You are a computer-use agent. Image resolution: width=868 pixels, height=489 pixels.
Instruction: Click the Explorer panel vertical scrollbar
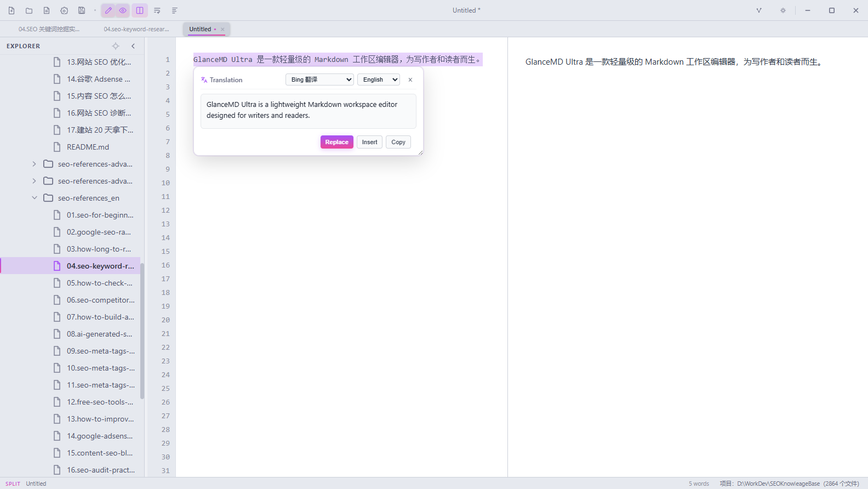pyautogui.click(x=142, y=331)
